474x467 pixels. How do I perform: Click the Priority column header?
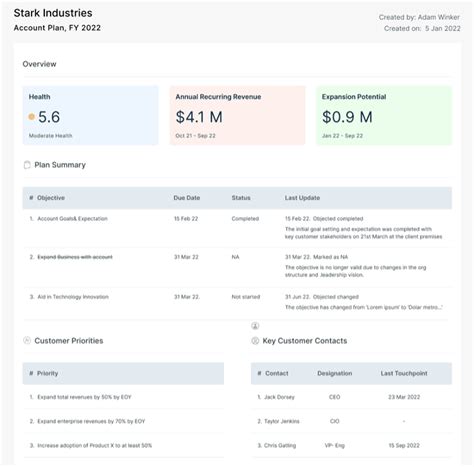pos(47,373)
